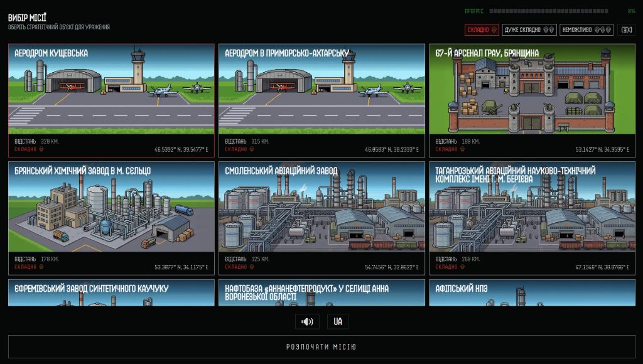Click the ПРОГРЕС label

point(474,11)
